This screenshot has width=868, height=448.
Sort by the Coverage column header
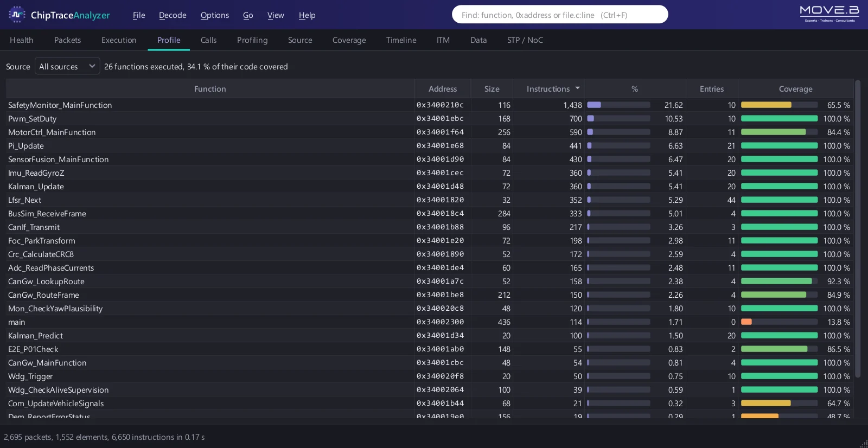pyautogui.click(x=796, y=88)
